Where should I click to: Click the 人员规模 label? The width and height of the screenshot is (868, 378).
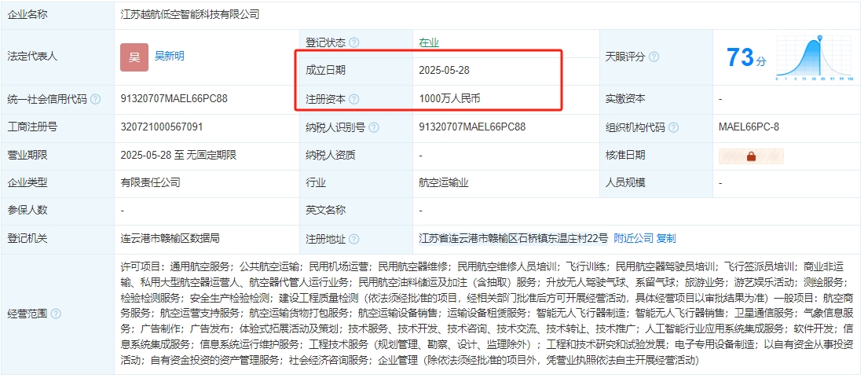click(x=625, y=182)
